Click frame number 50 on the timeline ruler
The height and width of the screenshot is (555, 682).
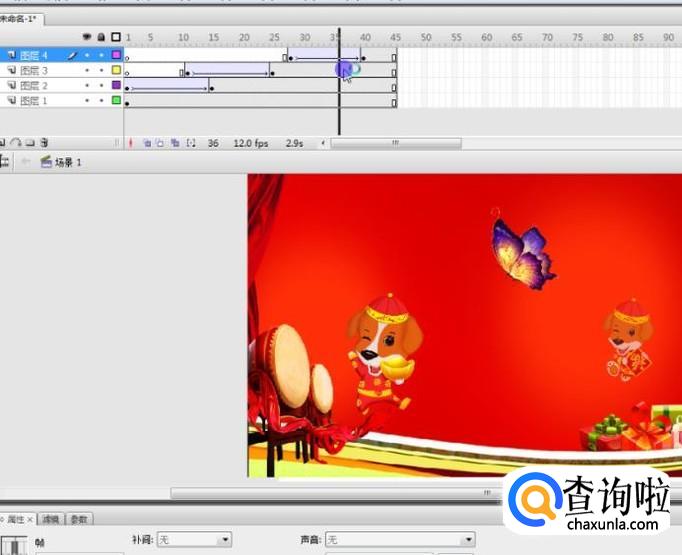pyautogui.click(x=426, y=37)
